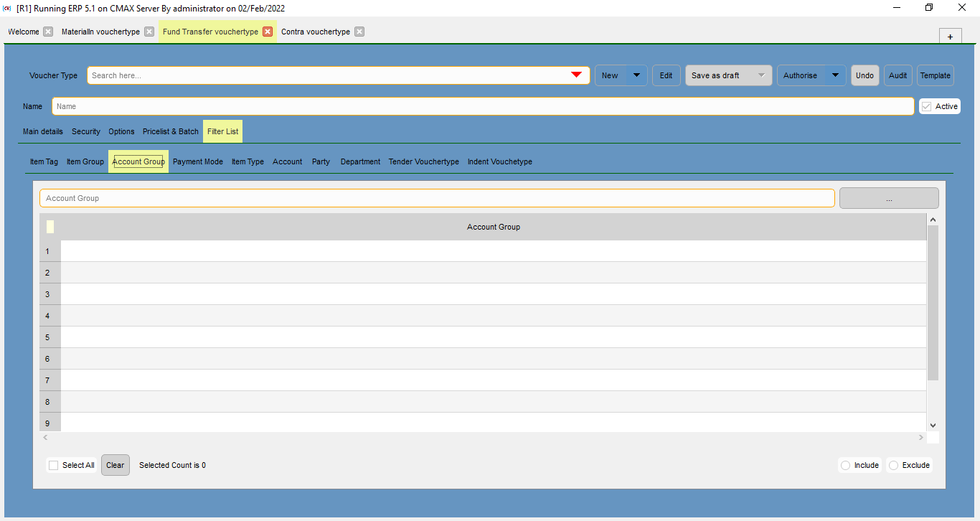The height and width of the screenshot is (521, 980).
Task: Close the Welcome tab
Action: click(48, 32)
